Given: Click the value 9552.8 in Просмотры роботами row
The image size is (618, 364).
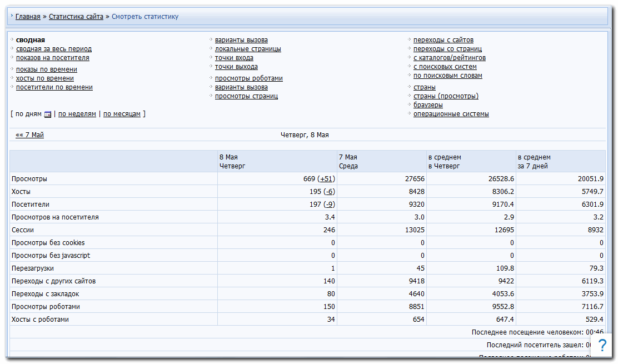Looking at the screenshot, I should point(503,307).
